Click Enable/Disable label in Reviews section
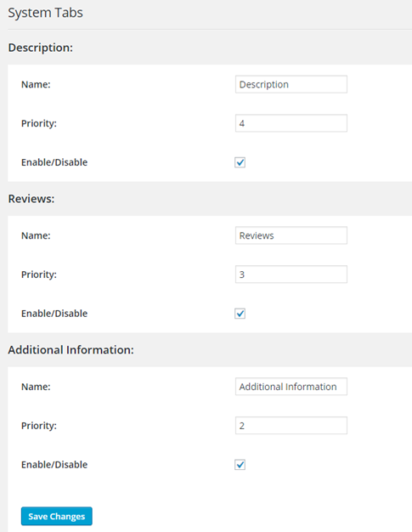 tap(54, 314)
